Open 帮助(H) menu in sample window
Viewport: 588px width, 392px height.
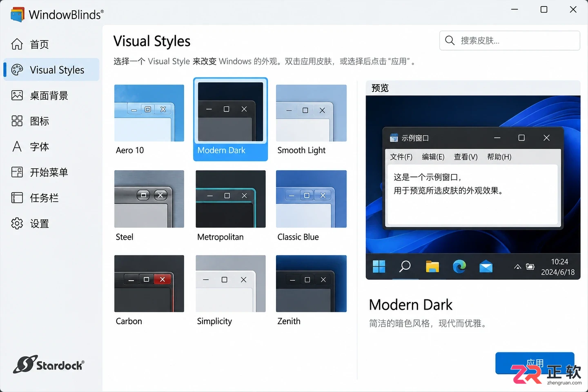(x=499, y=157)
